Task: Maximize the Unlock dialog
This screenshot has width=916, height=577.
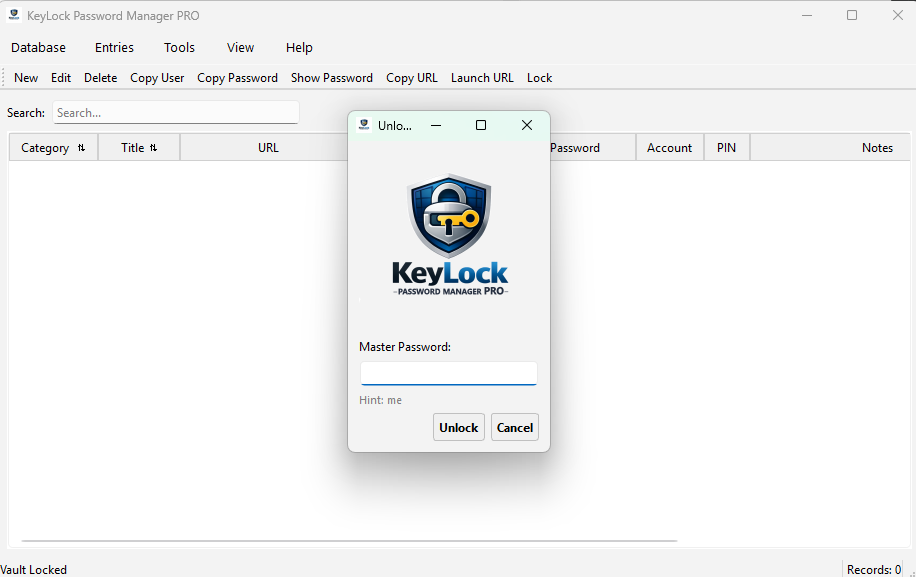Action: (481, 125)
